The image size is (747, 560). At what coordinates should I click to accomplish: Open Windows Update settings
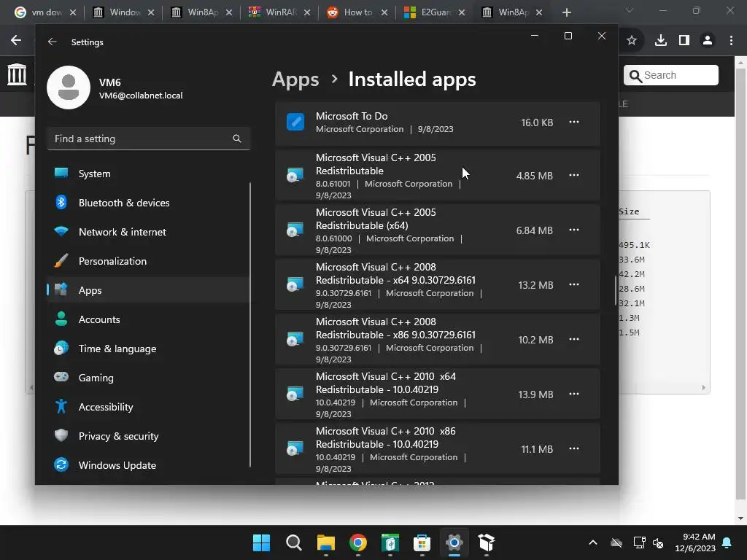[x=148, y=465]
